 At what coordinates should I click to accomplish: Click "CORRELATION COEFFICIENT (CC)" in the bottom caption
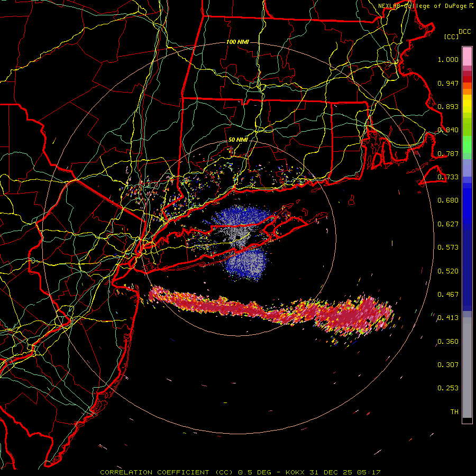[x=167, y=472]
